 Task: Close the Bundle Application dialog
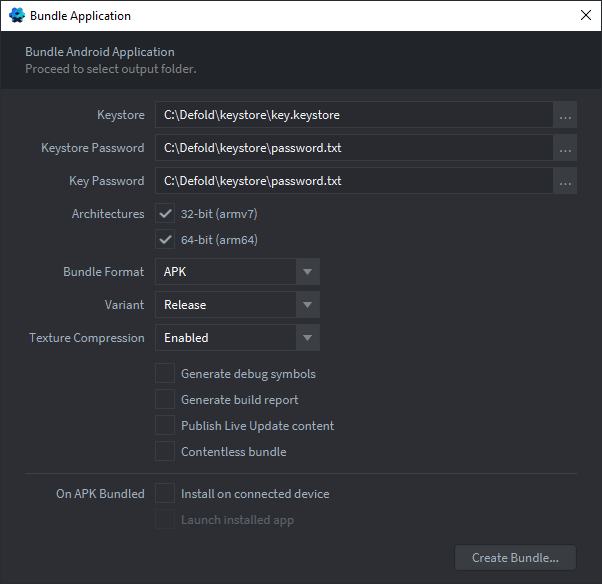pos(585,15)
